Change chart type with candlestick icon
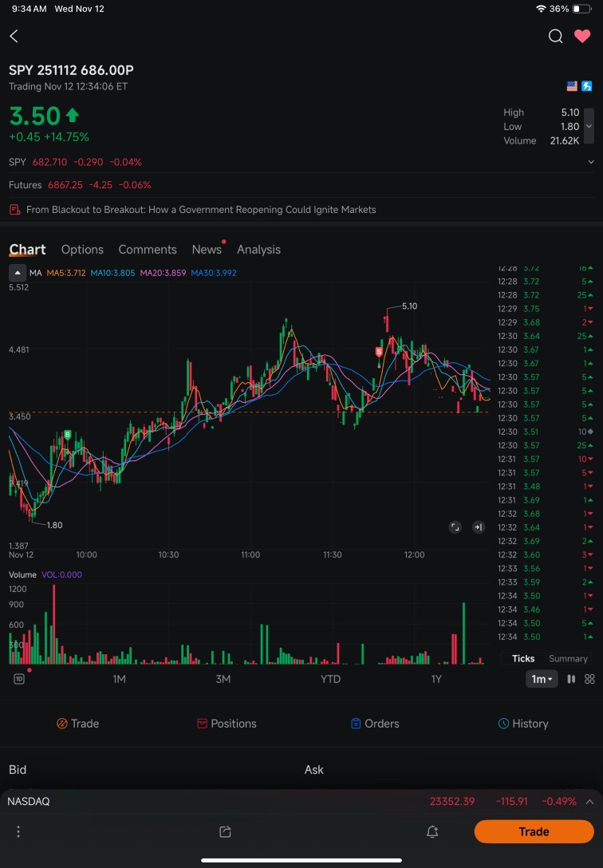 click(571, 679)
